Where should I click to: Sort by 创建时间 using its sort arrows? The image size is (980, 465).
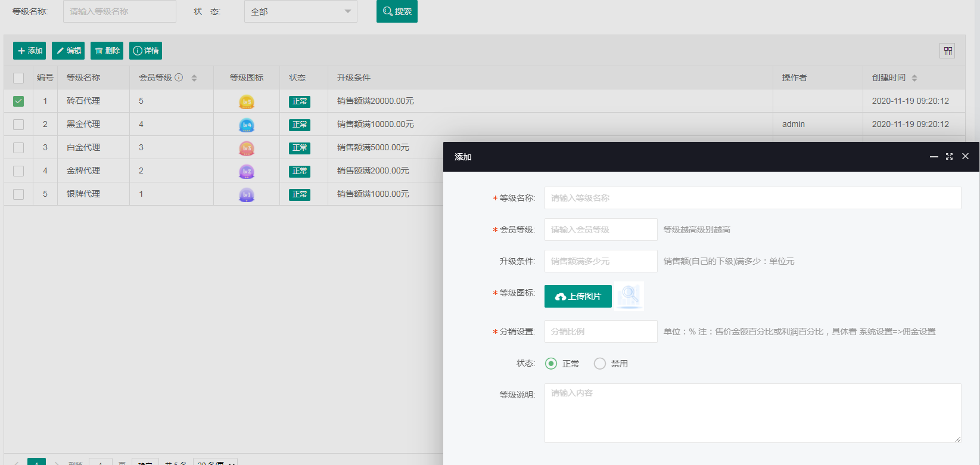tap(914, 78)
